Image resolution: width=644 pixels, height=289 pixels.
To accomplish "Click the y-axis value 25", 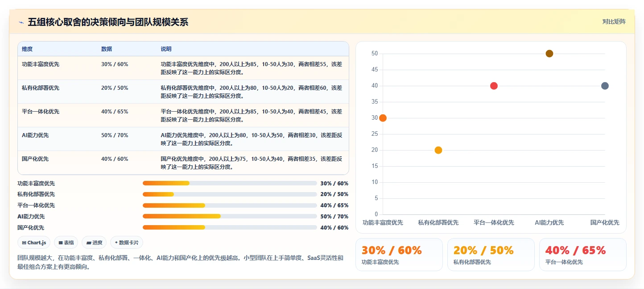I will coord(375,134).
